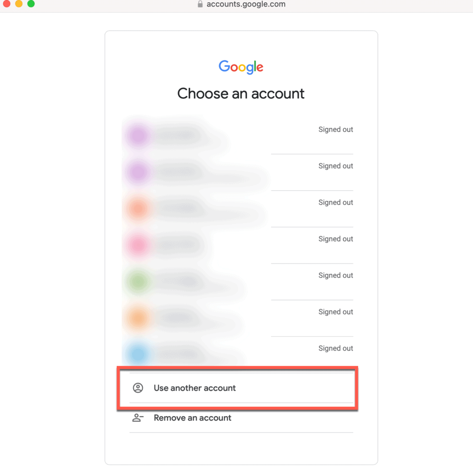473x476 pixels.
Task: Select the second purple account avatar
Action: coord(138,172)
